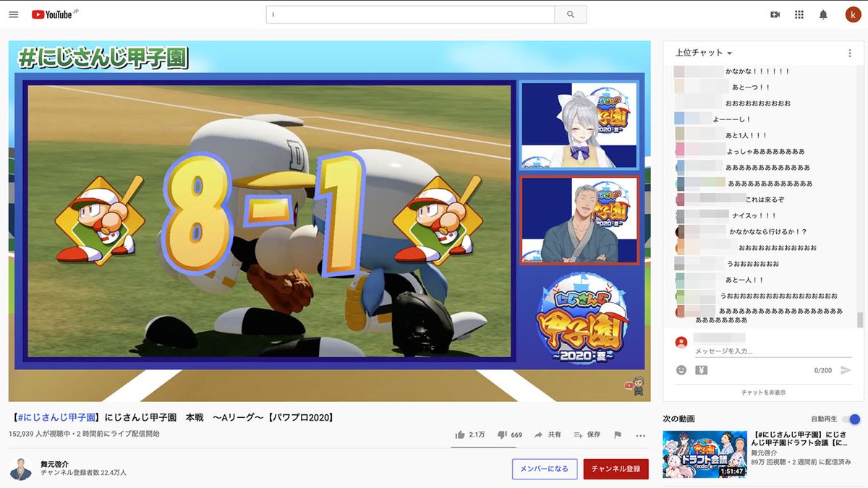Click chat message ナイスゥ！！！
Image resolution: width=868 pixels, height=488 pixels.
coord(754,215)
